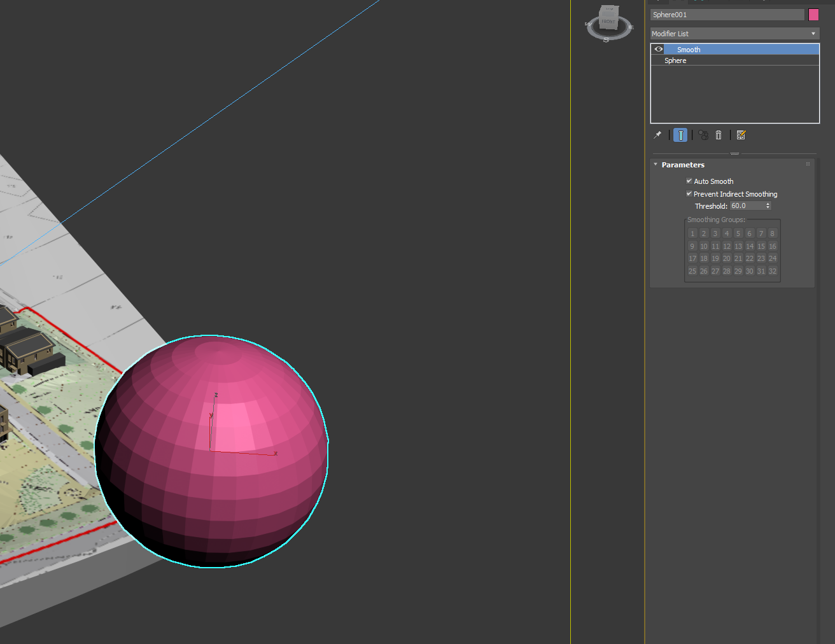Image resolution: width=835 pixels, height=644 pixels.
Task: Uncheck the Auto Smooth checkbox
Action: tap(689, 181)
